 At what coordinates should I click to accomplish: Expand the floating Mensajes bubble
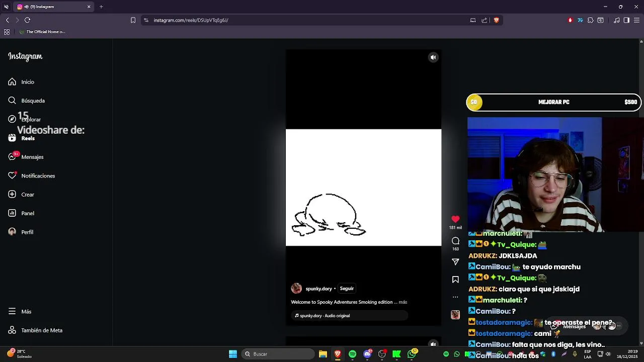pyautogui.click(x=586, y=326)
